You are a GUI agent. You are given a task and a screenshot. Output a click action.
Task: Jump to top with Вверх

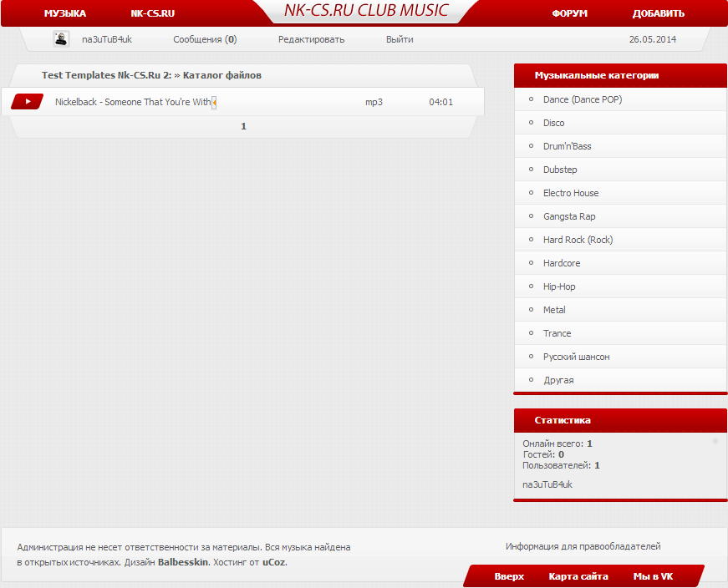(x=509, y=576)
